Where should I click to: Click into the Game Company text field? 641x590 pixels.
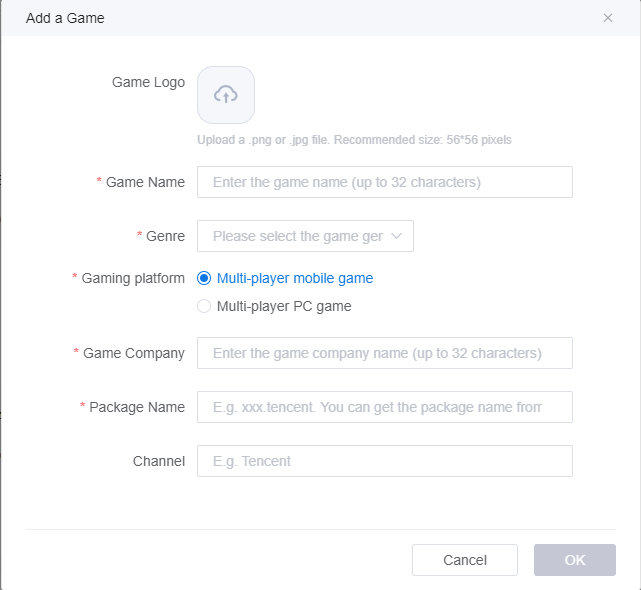[384, 353]
